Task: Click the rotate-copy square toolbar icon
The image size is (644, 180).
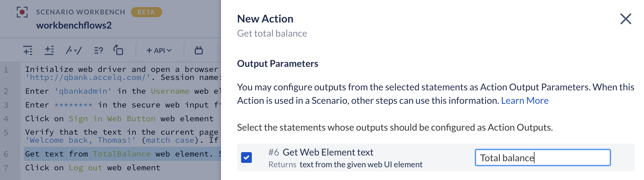Action: coord(118,50)
